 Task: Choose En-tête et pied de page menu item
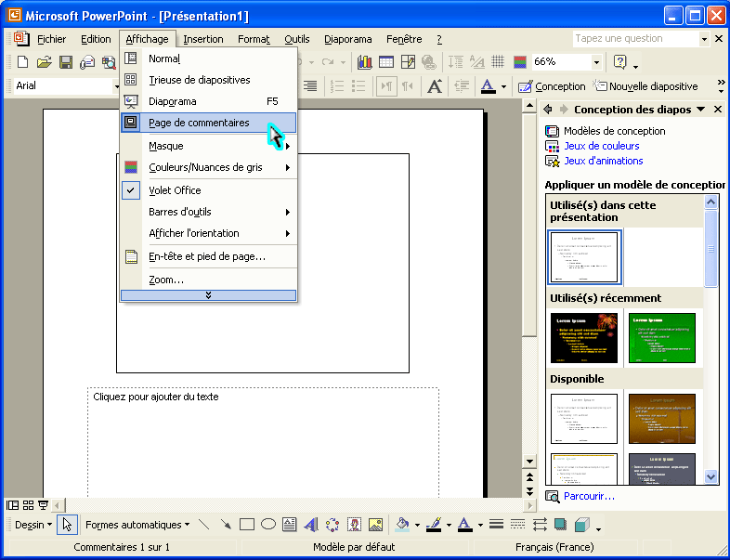[209, 256]
